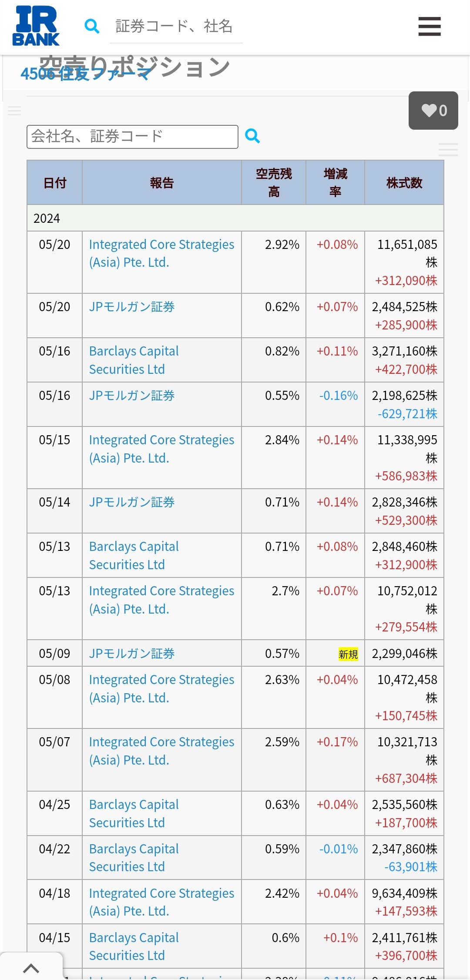
Task: Open the hamburger menu in header
Action: coord(429,27)
